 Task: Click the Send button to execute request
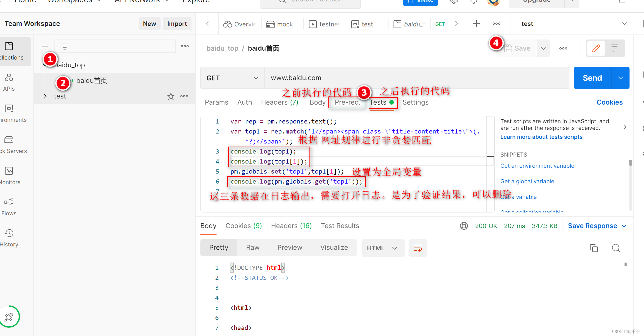[x=593, y=78]
